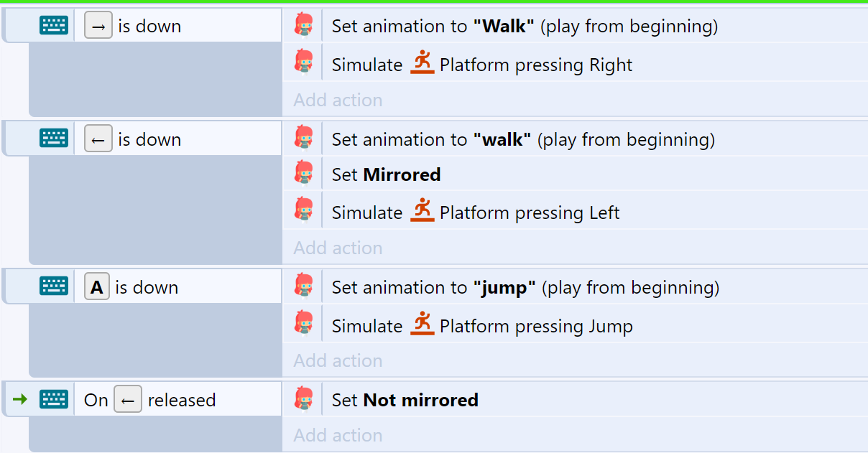Image resolution: width=868 pixels, height=453 pixels.
Task: Add action under Set Not mirrored
Action: pos(338,435)
